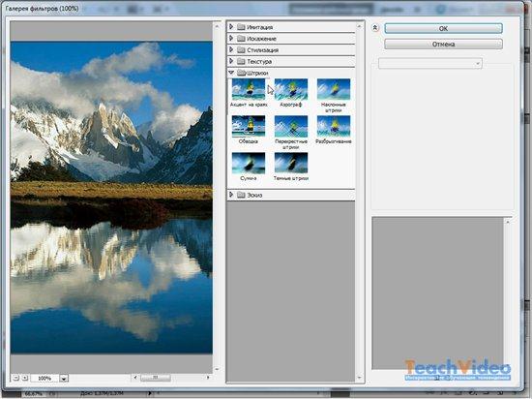
Task: Click the mountain lake preview image
Action: 111,198
